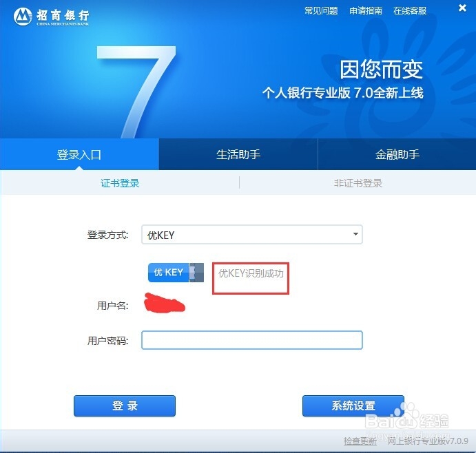
Task: Open 在线客服 online customer service
Action: pyautogui.click(x=410, y=11)
